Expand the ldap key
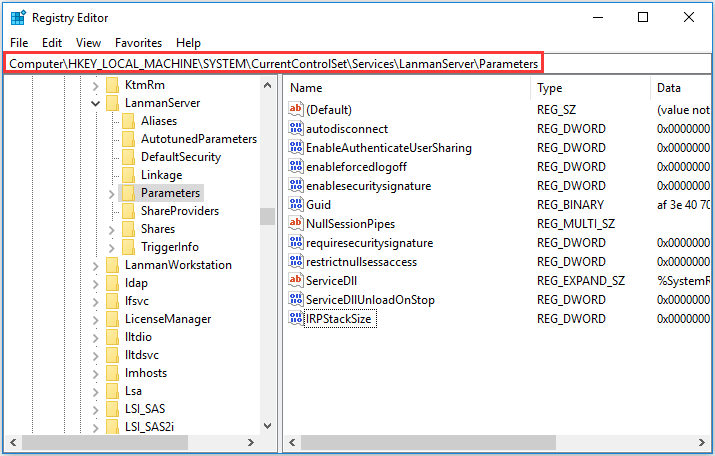Viewport: 715px width, 456px height. pos(95,284)
